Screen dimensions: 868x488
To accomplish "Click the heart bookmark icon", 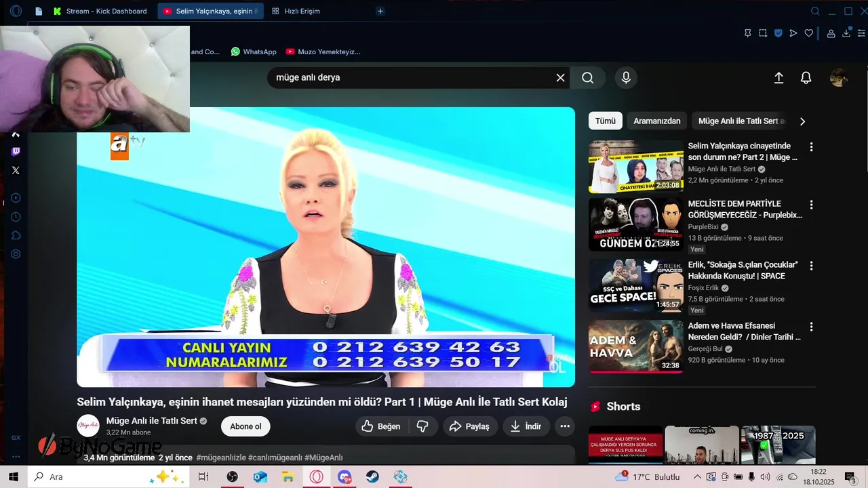I will 808,33.
